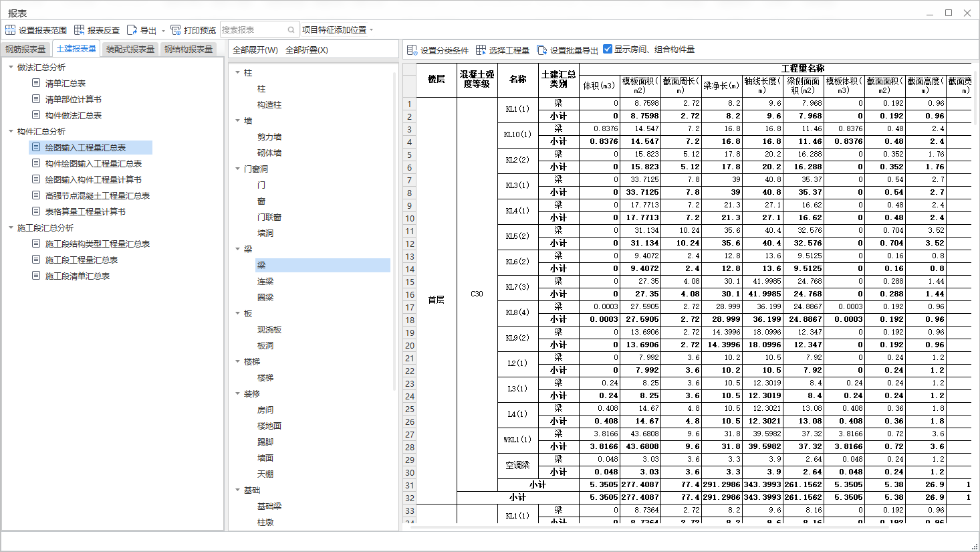Click 全部展开(W) button
The width and height of the screenshot is (980, 552).
[x=255, y=50]
